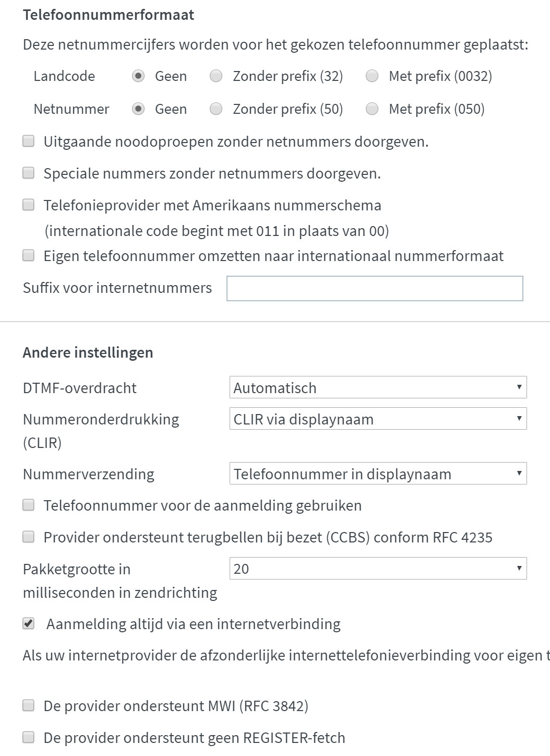Screen dimensions: 550x756
Task: Enable Amerikaans nummerschema provider checkbox
Action: (29, 205)
